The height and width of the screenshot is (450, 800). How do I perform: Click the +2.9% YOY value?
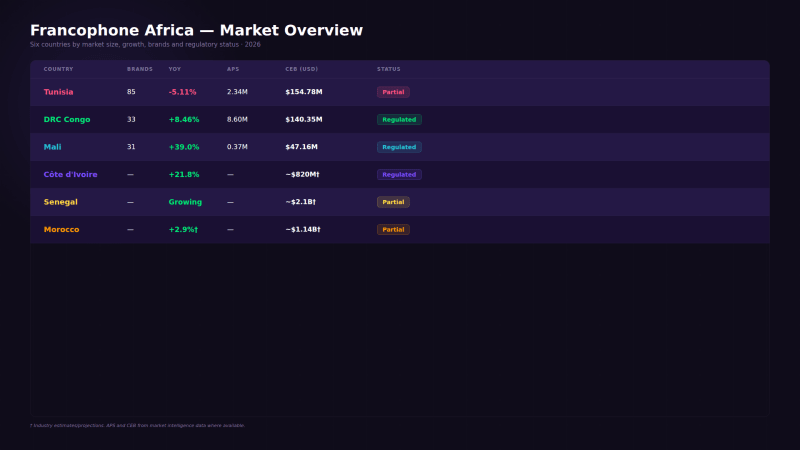(183, 230)
